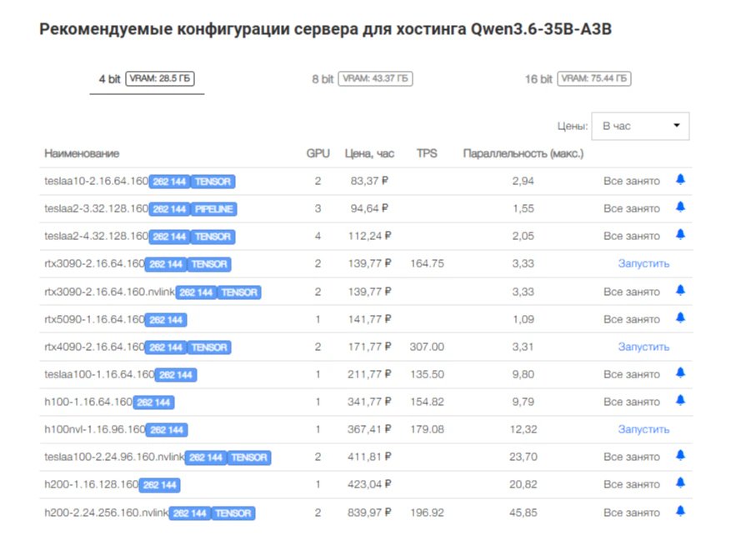Click the 'VRAM: 28.5 ГБ' label
Viewport: 756px width, 555px height.
(160, 78)
